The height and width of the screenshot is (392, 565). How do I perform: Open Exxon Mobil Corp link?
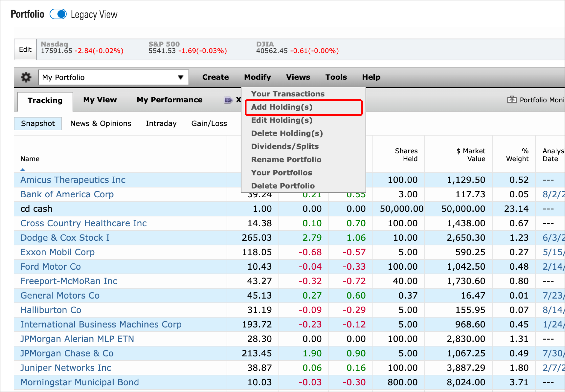57,252
